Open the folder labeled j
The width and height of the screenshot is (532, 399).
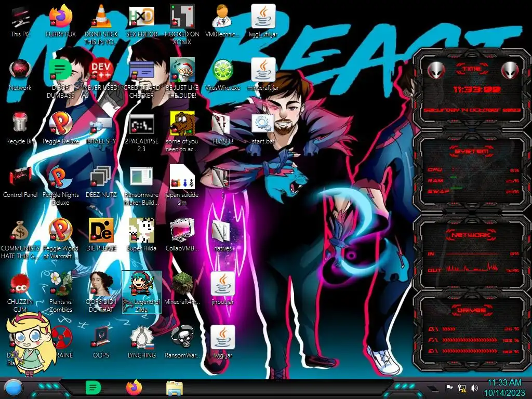tap(222, 182)
